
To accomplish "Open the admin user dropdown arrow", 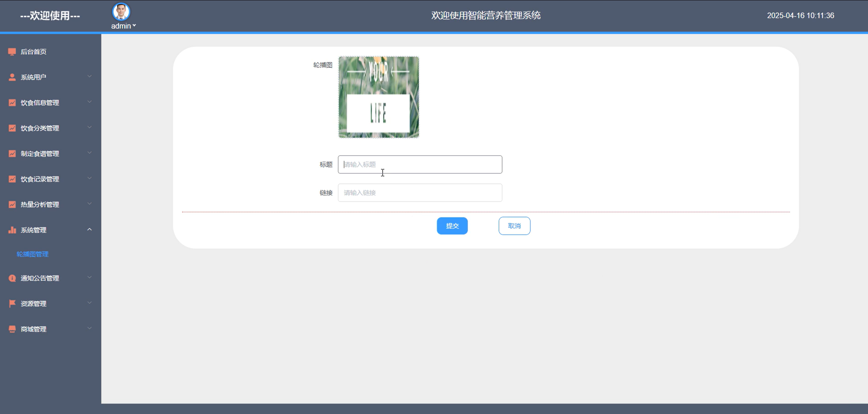I will 134,26.
